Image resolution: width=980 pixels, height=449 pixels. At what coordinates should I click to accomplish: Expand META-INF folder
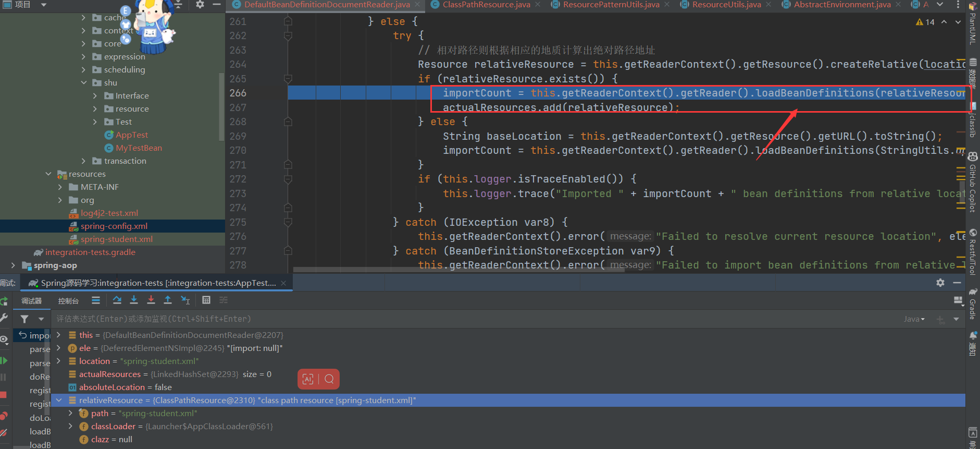(60, 187)
